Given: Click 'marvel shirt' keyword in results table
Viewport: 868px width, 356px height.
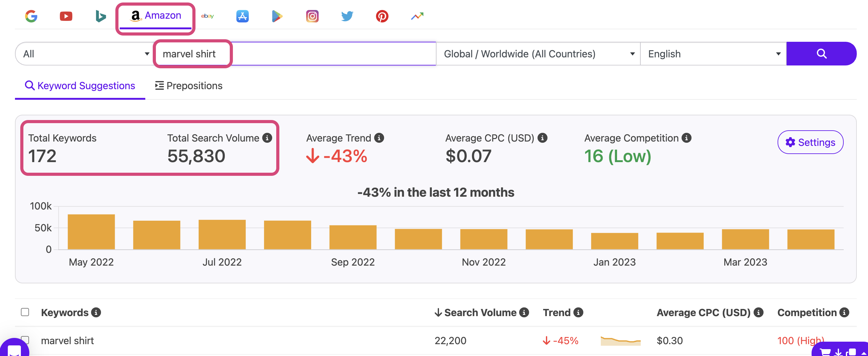Looking at the screenshot, I should 67,340.
